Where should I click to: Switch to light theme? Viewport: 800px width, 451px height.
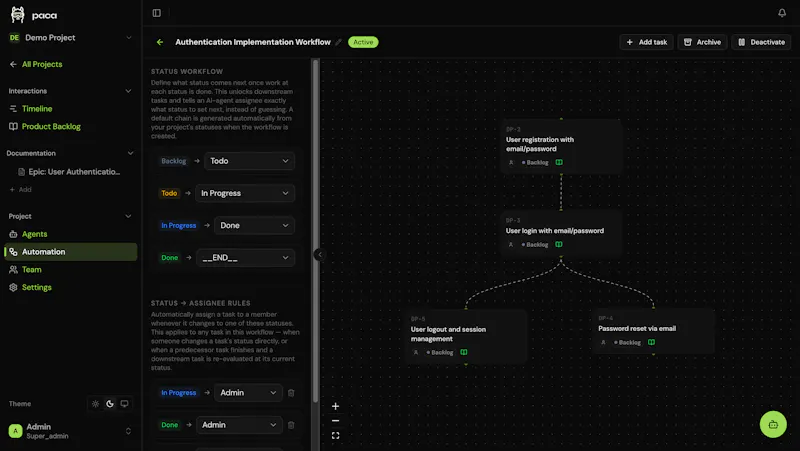click(x=95, y=404)
